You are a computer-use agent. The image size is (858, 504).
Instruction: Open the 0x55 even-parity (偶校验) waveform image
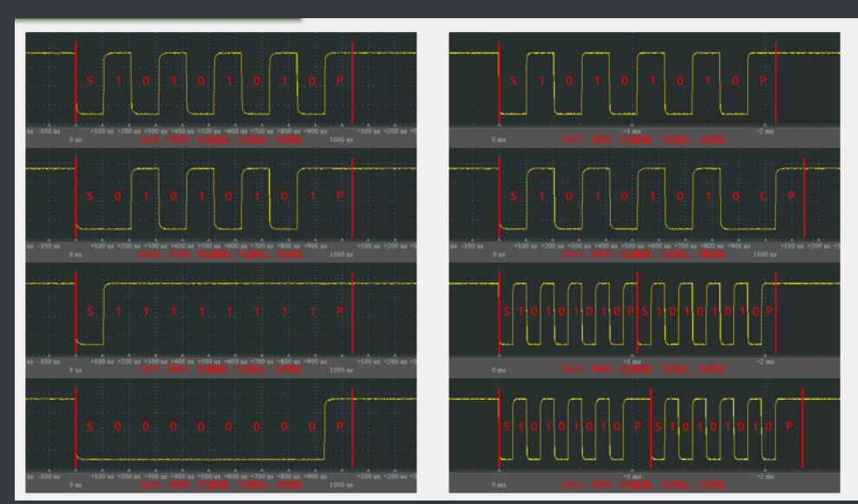pos(645,206)
